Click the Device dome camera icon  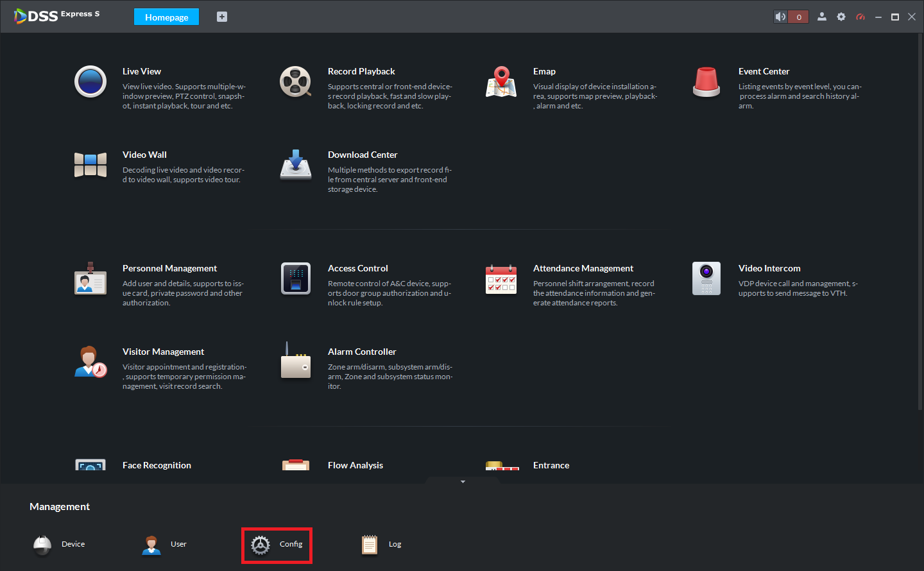[42, 545]
